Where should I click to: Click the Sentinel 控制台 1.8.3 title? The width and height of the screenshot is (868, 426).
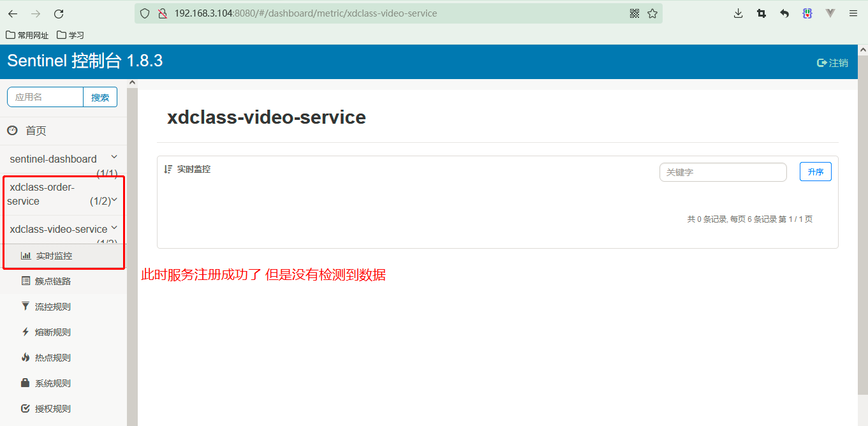pyautogui.click(x=85, y=61)
